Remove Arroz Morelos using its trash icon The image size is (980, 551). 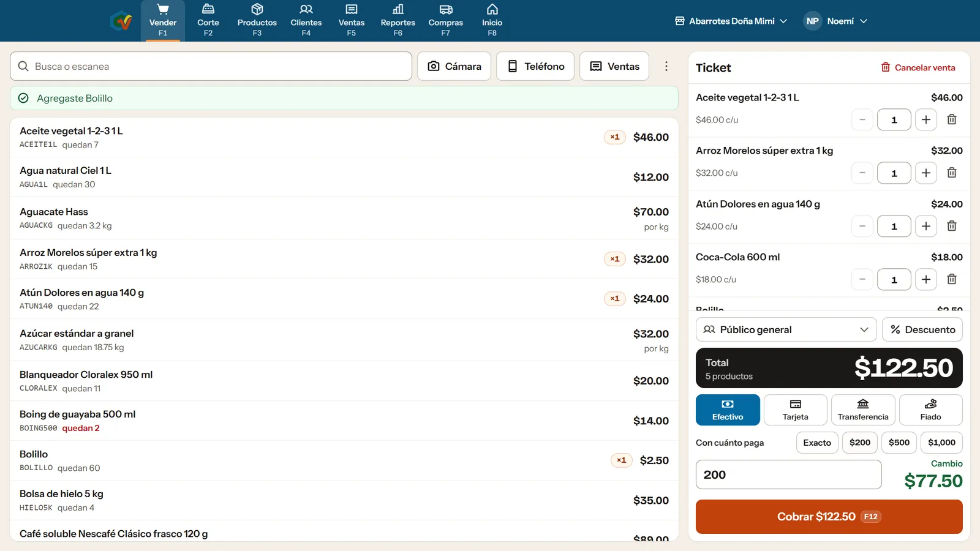pyautogui.click(x=952, y=173)
